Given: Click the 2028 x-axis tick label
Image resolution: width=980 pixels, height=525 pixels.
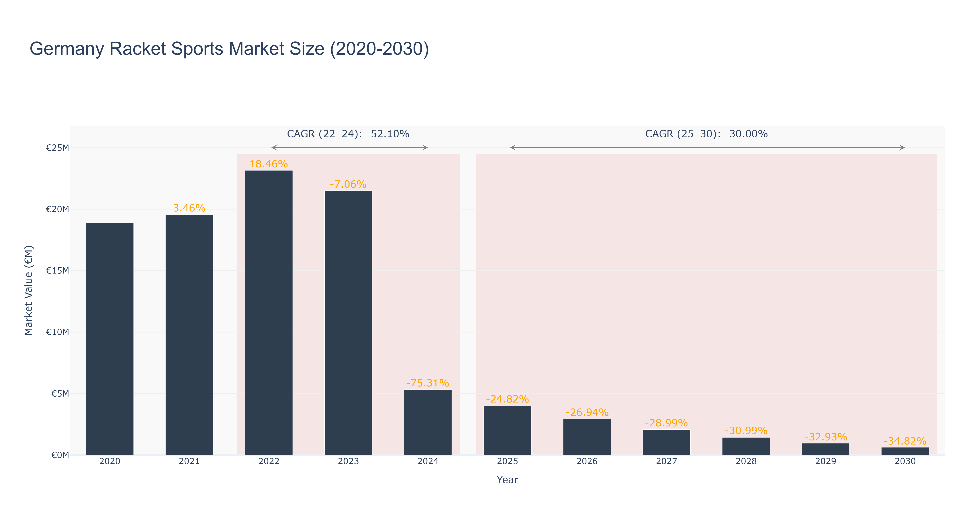Looking at the screenshot, I should tap(746, 461).
